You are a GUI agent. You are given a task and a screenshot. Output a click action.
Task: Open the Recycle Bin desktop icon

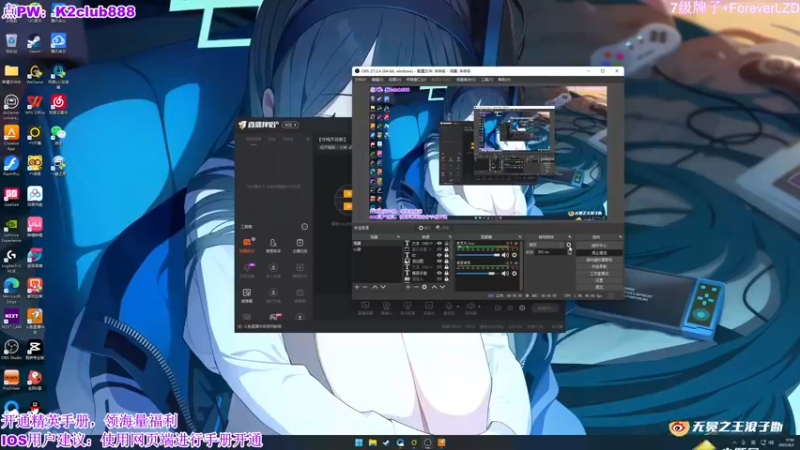pyautogui.click(x=11, y=43)
